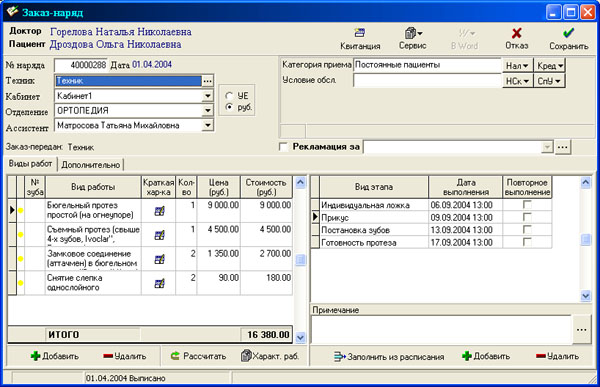
Task: Toggle the Рекламация за checkbox
Action: [x=284, y=147]
